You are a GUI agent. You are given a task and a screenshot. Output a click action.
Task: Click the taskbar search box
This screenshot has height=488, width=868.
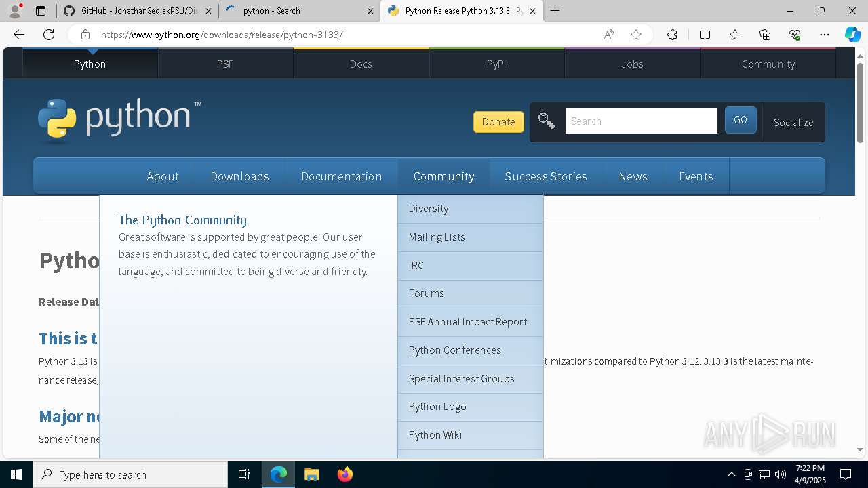pyautogui.click(x=130, y=474)
